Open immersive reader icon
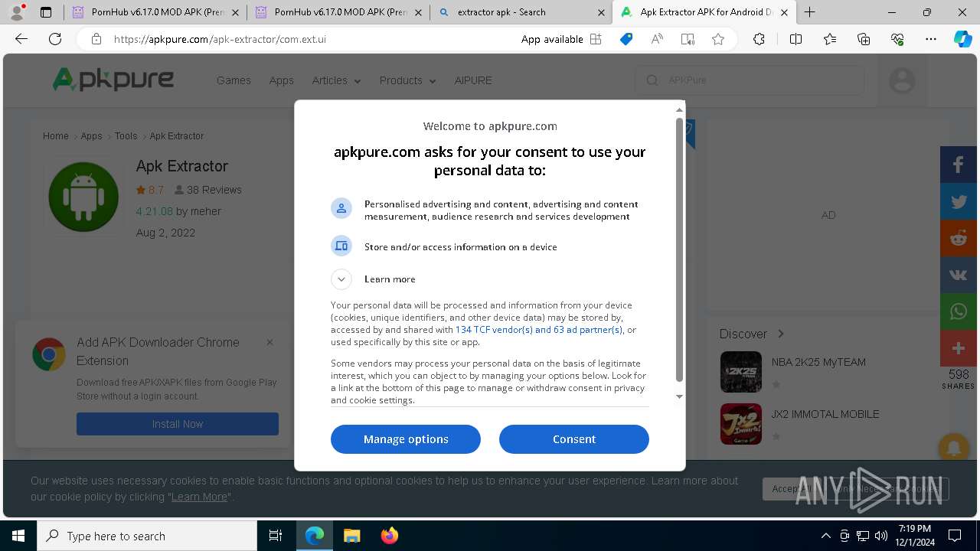Screen dimensions: 980x551 [x=688, y=39]
